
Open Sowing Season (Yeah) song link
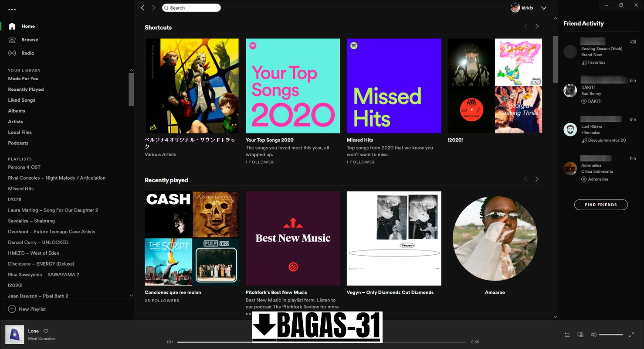(602, 49)
